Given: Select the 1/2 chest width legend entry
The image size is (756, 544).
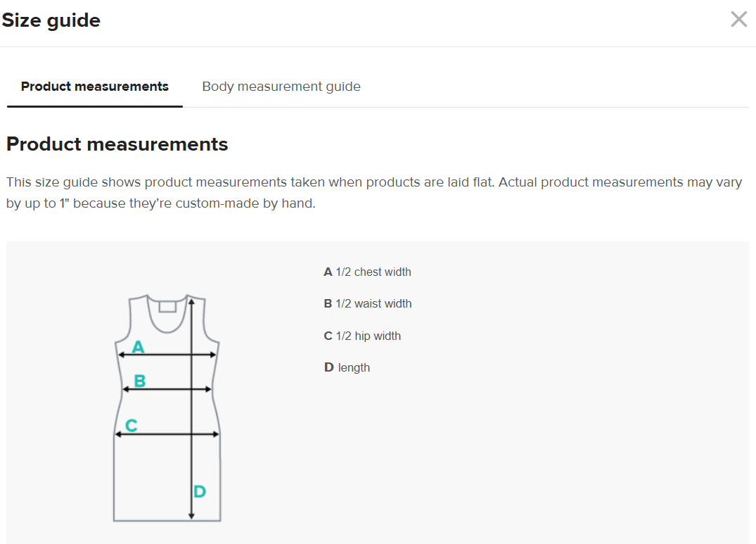Looking at the screenshot, I should 367,272.
